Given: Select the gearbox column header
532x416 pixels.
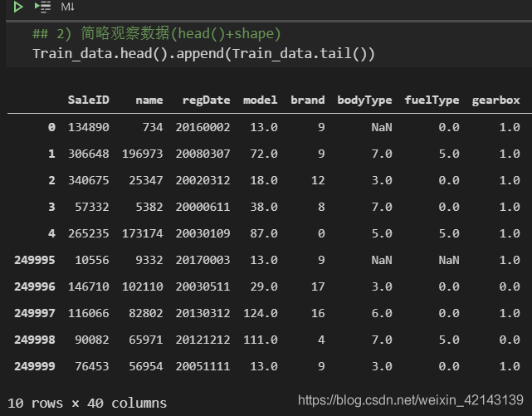Looking at the screenshot, I should point(495,100).
